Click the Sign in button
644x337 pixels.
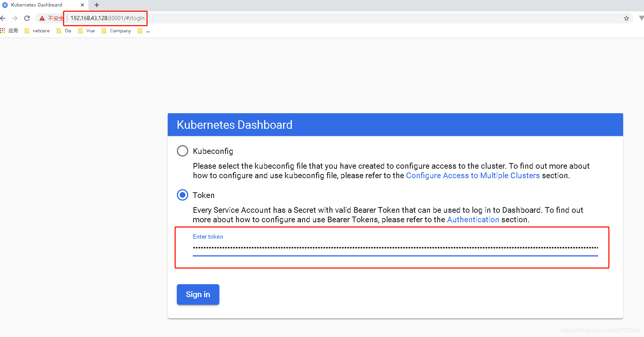click(198, 294)
